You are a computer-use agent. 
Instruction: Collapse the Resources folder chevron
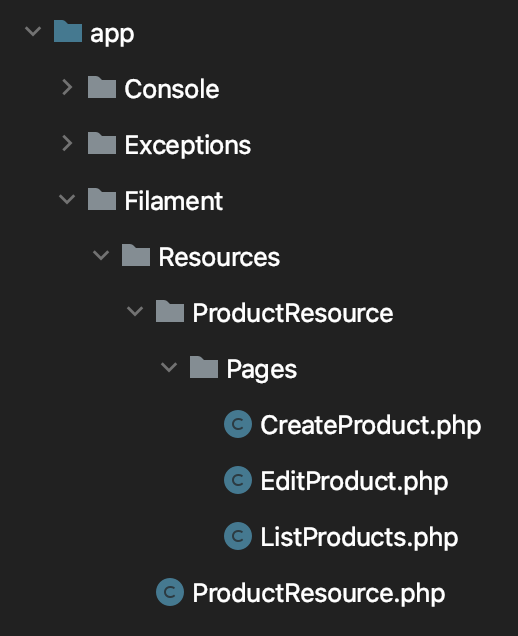pyautogui.click(x=101, y=255)
